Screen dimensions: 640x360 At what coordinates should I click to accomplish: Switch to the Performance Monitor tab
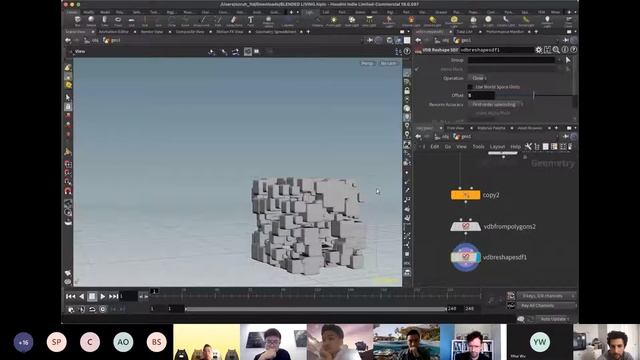[505, 31]
